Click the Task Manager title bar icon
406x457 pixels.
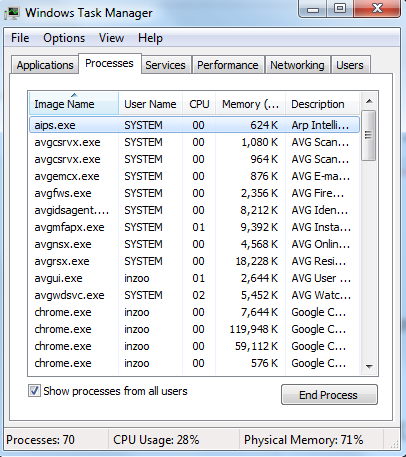click(x=12, y=13)
